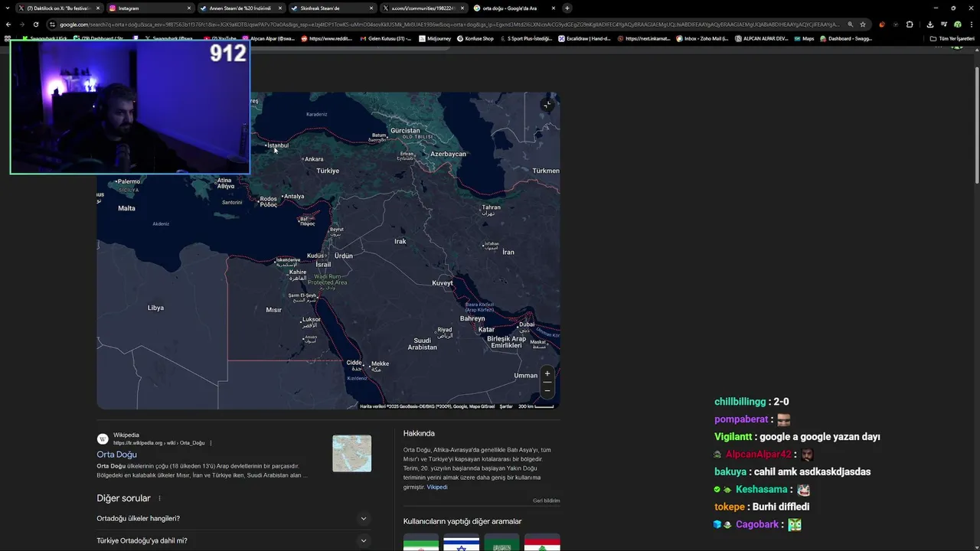Viewport: 980px width, 551px height.
Task: Open Wikipedia result three-dot options
Action: [x=211, y=443]
